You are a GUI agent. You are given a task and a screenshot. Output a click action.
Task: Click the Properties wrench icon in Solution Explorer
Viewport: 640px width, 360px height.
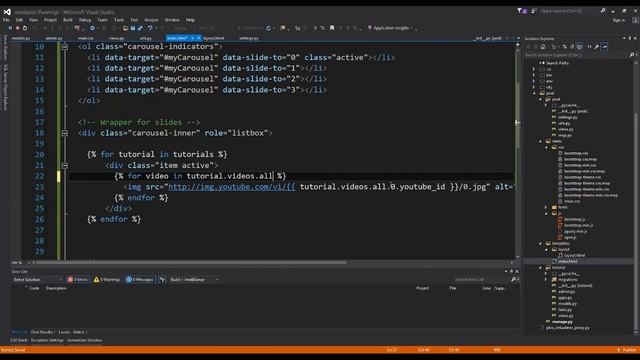pyautogui.click(x=596, y=47)
